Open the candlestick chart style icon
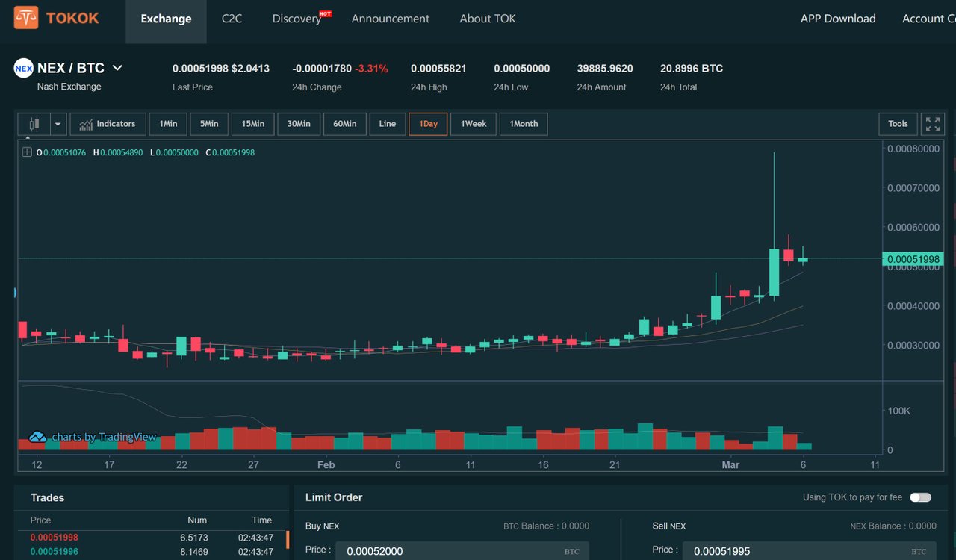 coord(34,124)
